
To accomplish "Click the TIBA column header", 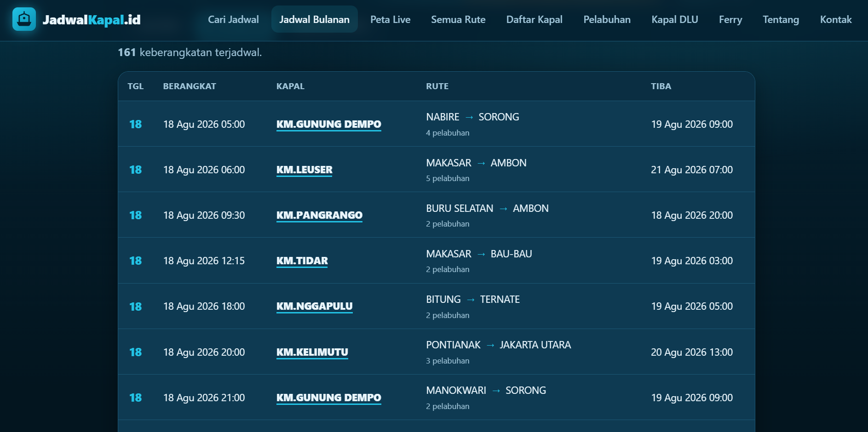I will (661, 86).
